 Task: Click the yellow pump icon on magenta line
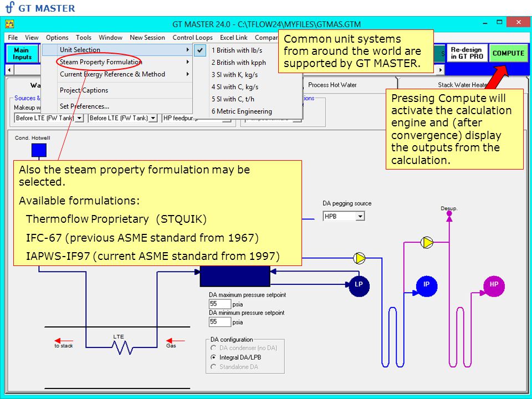427,242
